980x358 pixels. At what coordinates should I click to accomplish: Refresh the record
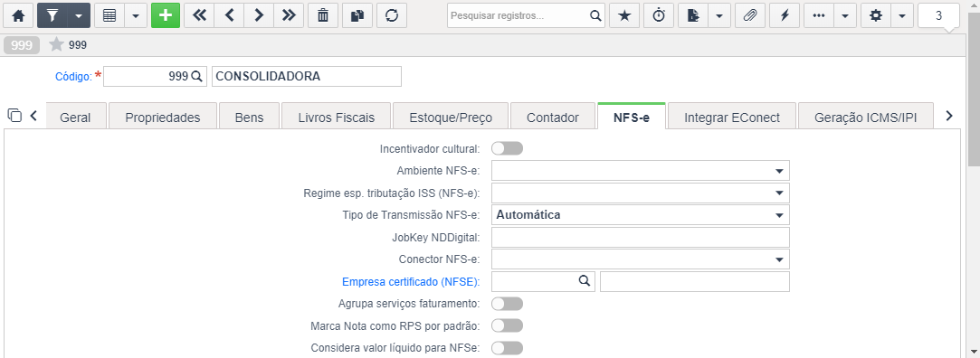pos(392,15)
